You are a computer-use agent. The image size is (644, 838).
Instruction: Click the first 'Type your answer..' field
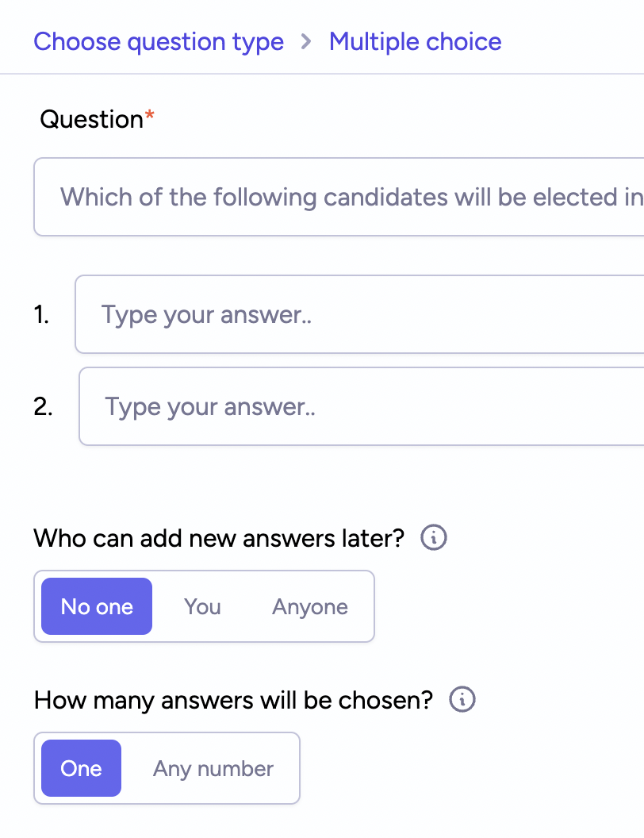(359, 314)
